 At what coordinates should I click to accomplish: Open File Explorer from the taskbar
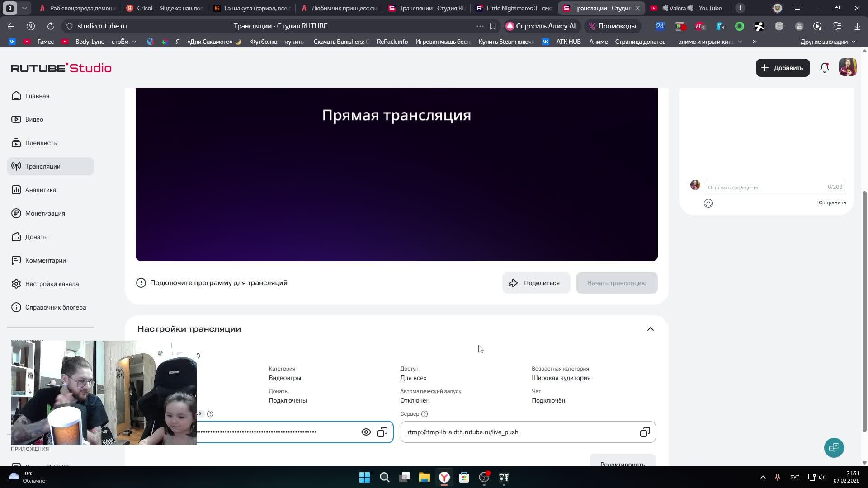(x=424, y=478)
